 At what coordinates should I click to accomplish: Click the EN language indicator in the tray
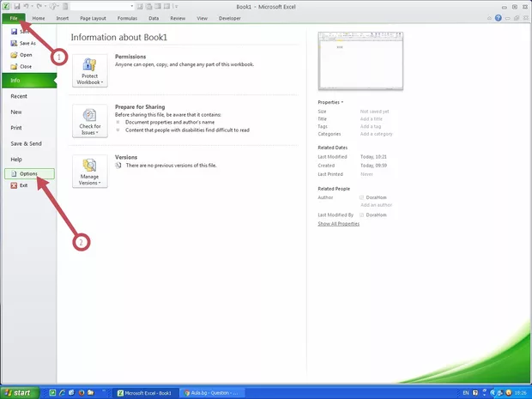point(466,393)
